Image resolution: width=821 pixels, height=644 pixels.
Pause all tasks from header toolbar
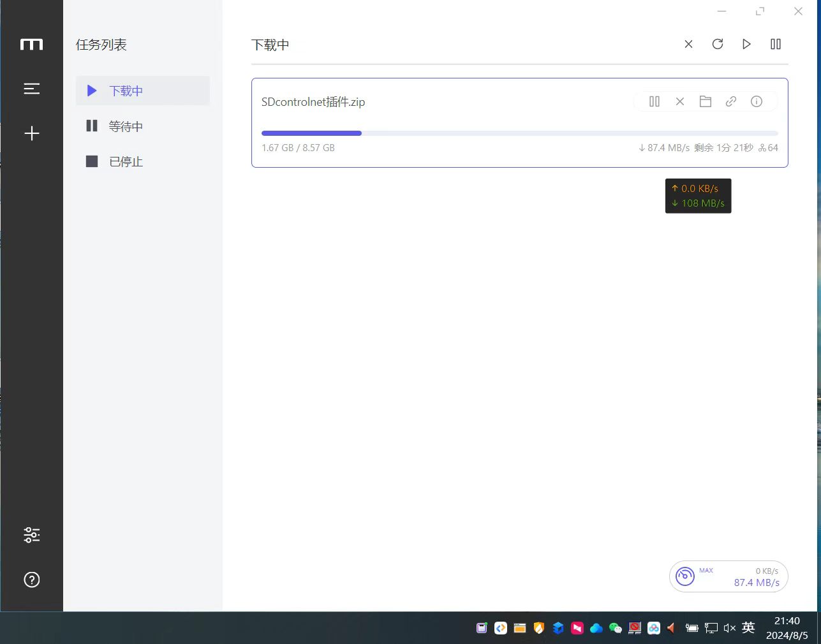click(x=776, y=44)
